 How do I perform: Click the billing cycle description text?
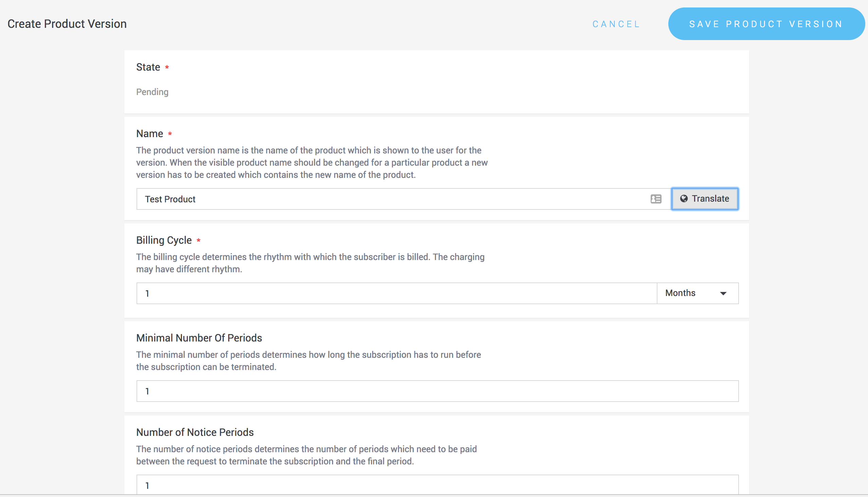pos(310,263)
